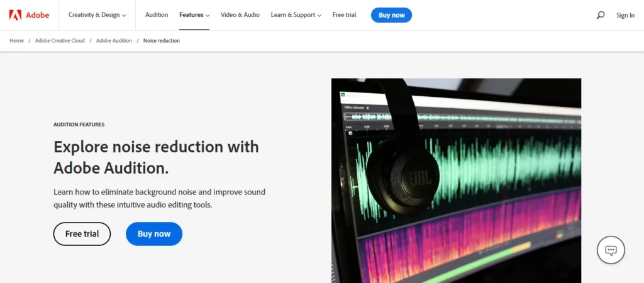Open the chat bubble icon

(611, 250)
